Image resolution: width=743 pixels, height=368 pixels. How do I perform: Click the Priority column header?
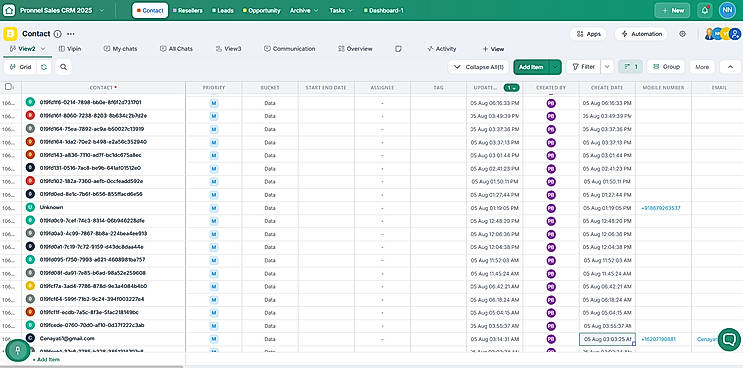tap(214, 88)
